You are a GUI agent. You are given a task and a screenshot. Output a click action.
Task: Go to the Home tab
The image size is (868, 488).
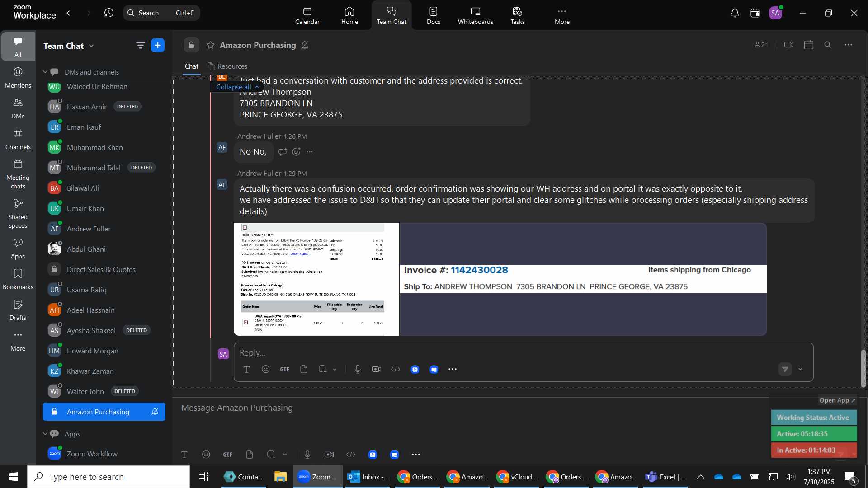coord(349,16)
